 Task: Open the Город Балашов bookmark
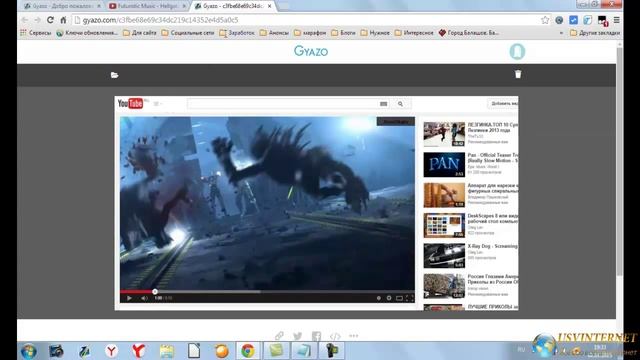(x=469, y=33)
